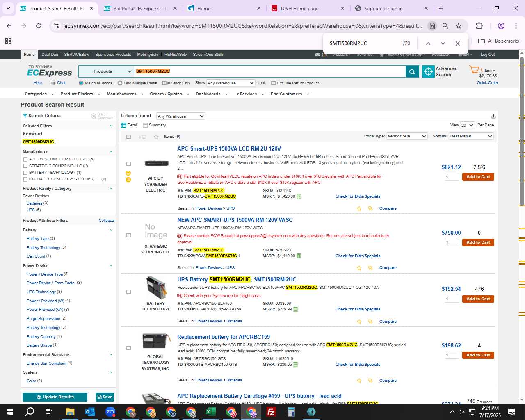Open the Price Type Vendor SPA dropdown
Screen dimensions: 525x420
pos(407,136)
